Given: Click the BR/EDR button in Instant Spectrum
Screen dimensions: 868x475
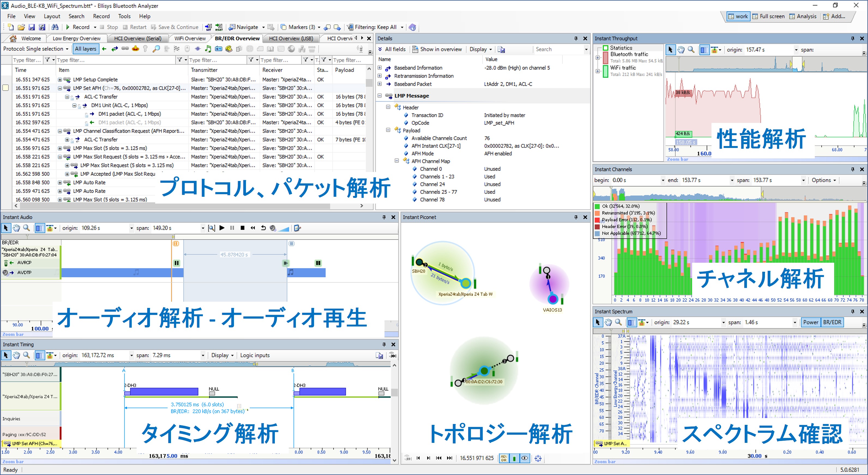Looking at the screenshot, I should click(832, 322).
